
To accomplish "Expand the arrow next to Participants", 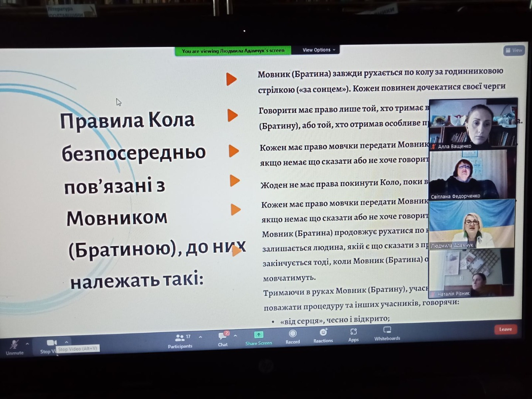I will (200, 337).
